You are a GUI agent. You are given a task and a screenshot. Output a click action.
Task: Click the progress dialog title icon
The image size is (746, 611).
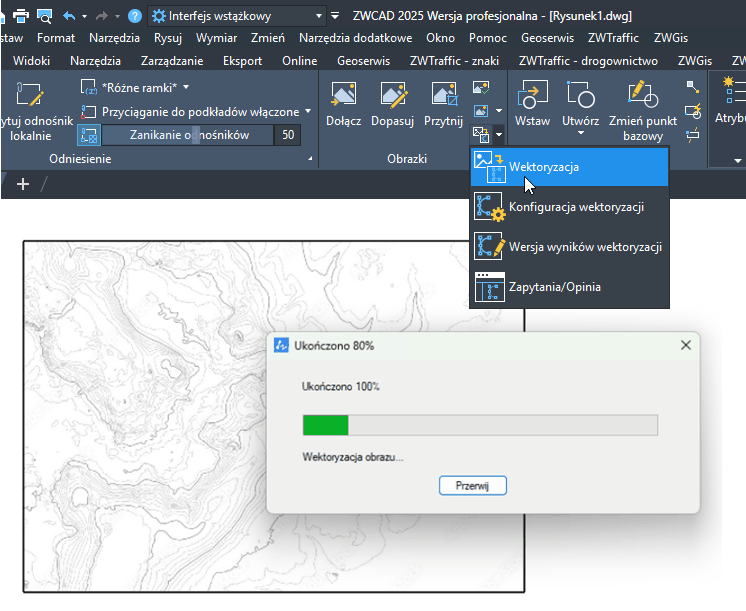[281, 345]
